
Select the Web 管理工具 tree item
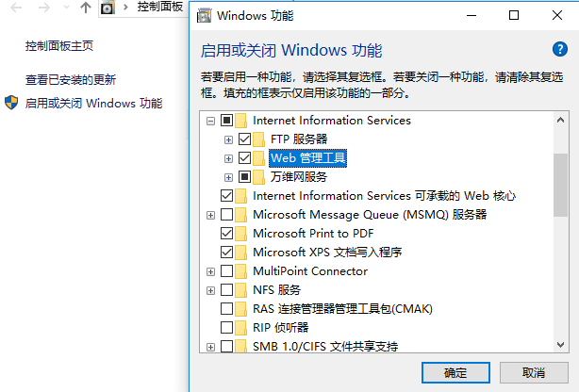coord(308,158)
